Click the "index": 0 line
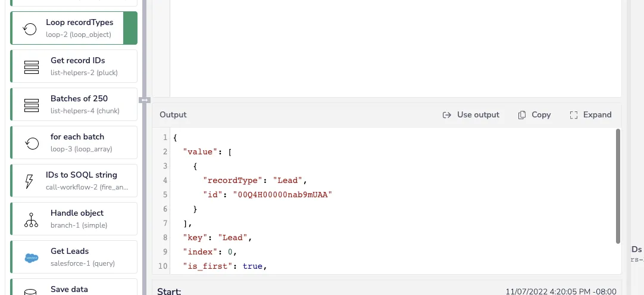Viewport: 644px width, 295px height. pos(210,252)
